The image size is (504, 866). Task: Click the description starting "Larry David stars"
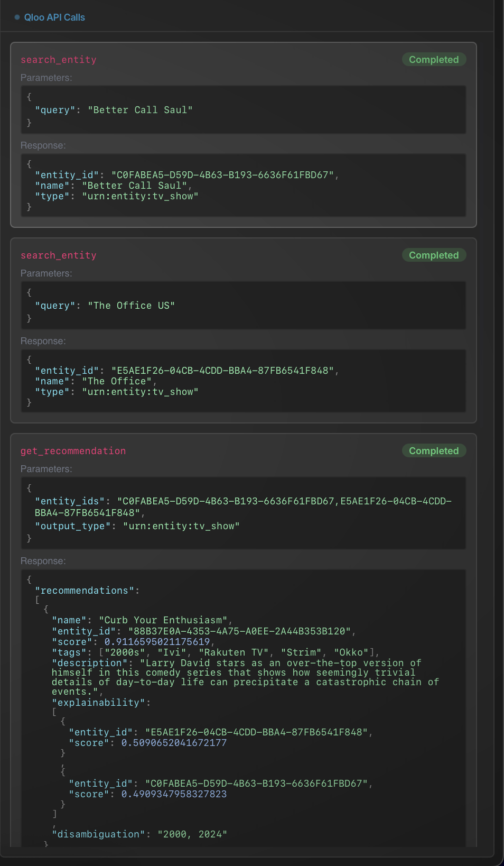245,677
